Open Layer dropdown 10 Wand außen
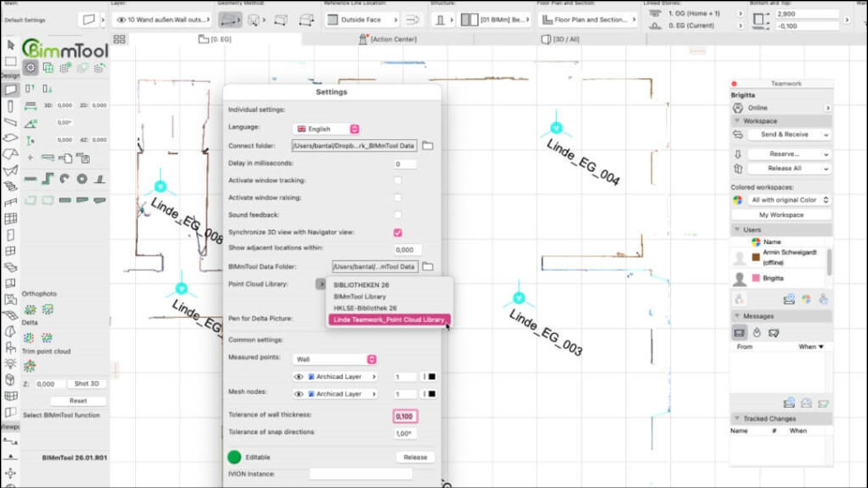Viewport: 868px width, 488px height. click(x=162, y=20)
